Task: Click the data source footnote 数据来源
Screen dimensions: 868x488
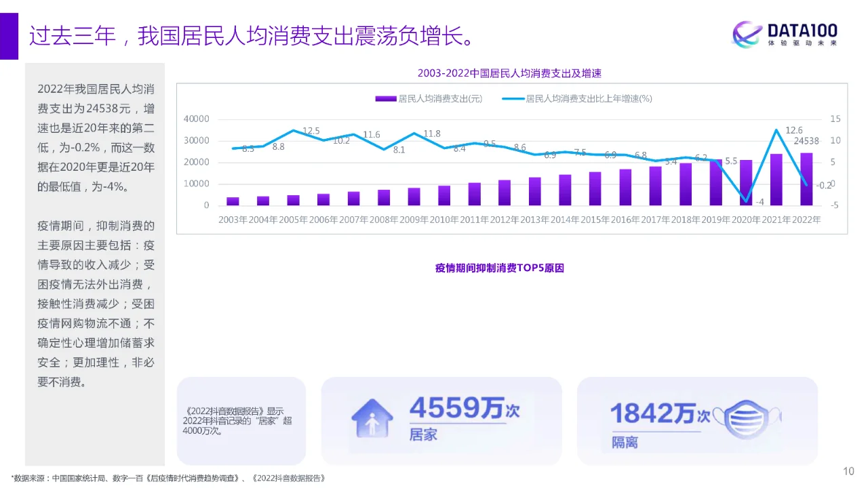Action: [170, 478]
